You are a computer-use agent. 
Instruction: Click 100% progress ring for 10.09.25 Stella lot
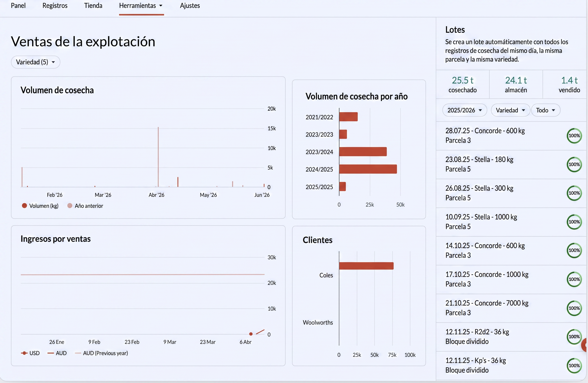point(574,222)
